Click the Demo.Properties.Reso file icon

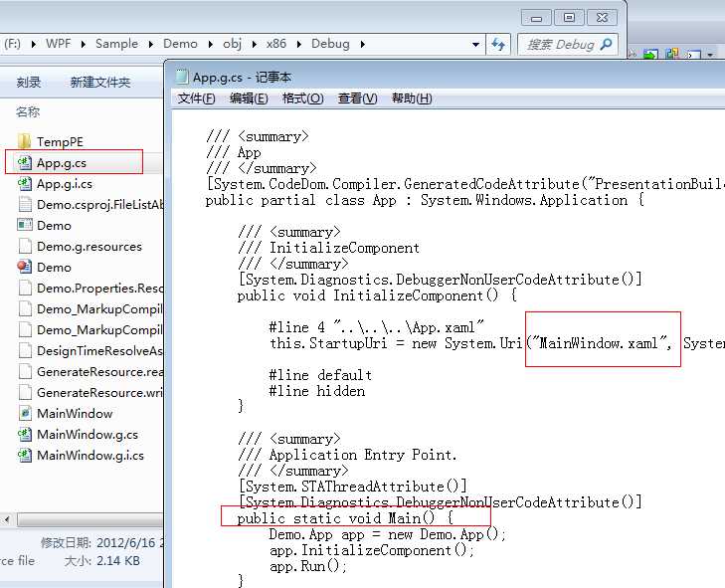pyautogui.click(x=25, y=288)
